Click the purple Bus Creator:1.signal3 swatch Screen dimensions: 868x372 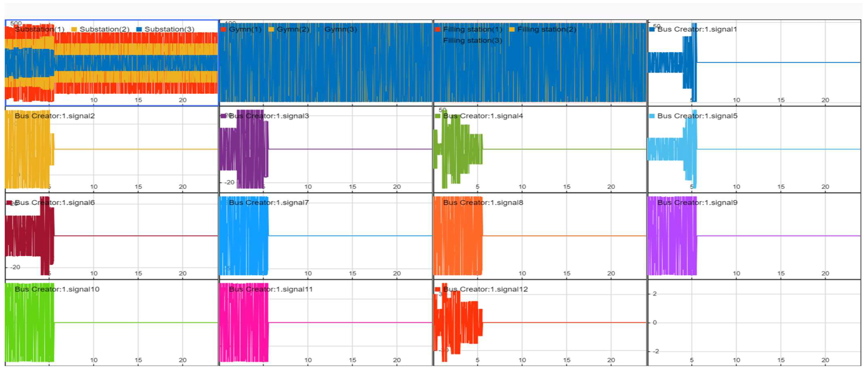click(223, 116)
